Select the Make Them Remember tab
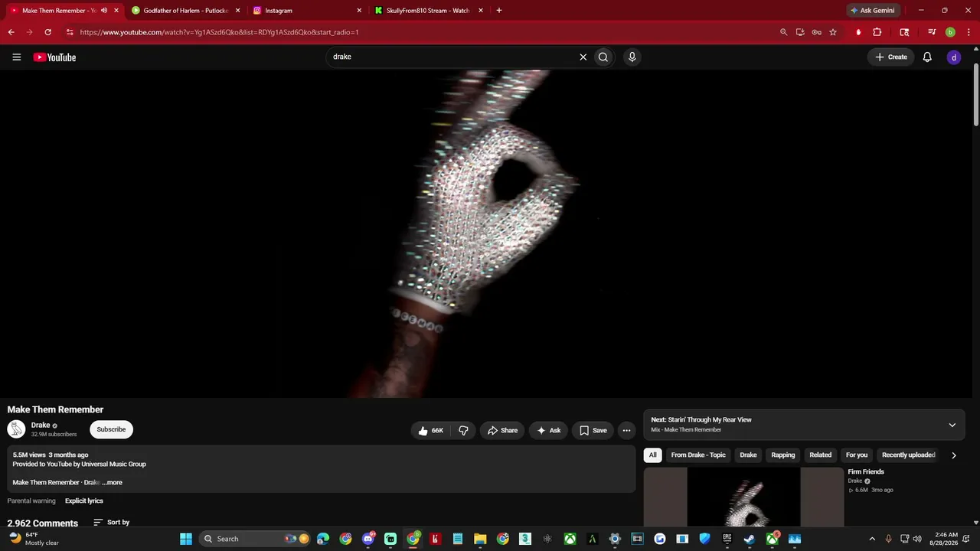980x551 pixels. tap(63, 11)
